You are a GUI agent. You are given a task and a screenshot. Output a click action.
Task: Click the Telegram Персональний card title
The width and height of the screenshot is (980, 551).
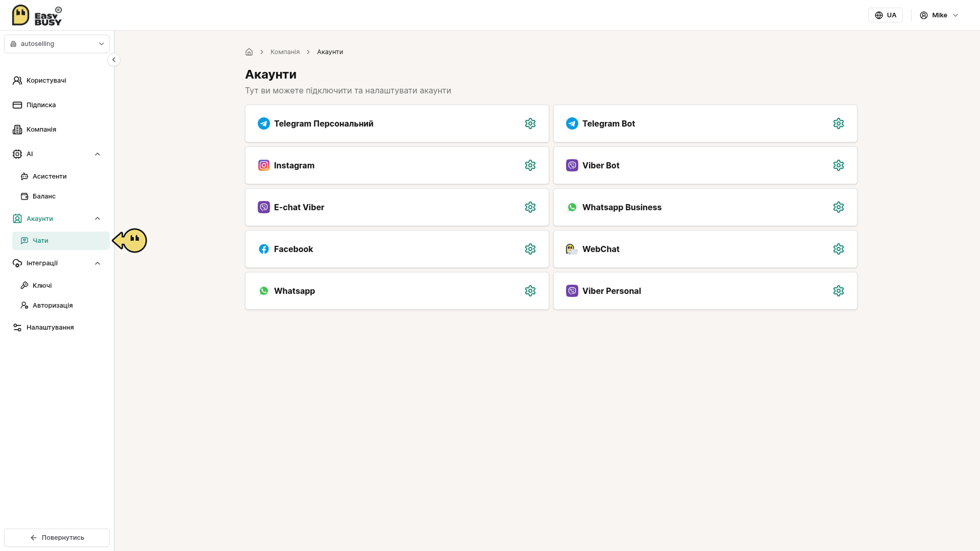[x=324, y=123]
